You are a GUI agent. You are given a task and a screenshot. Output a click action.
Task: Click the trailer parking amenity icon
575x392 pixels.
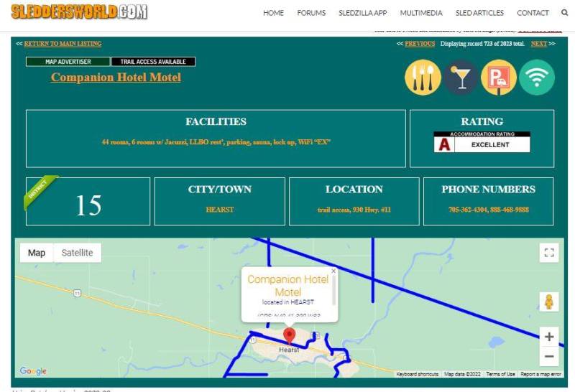(x=499, y=78)
